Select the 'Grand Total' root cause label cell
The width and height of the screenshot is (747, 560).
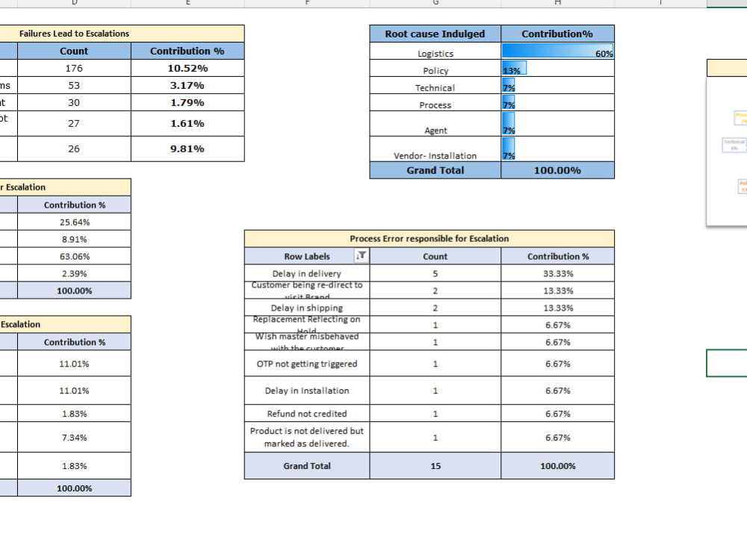(435, 170)
